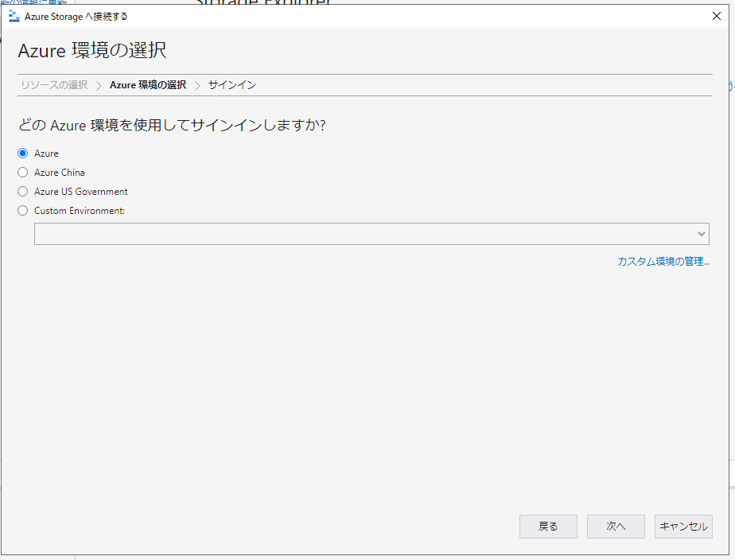Click the 戻る button to go back
735x560 pixels.
(x=548, y=526)
